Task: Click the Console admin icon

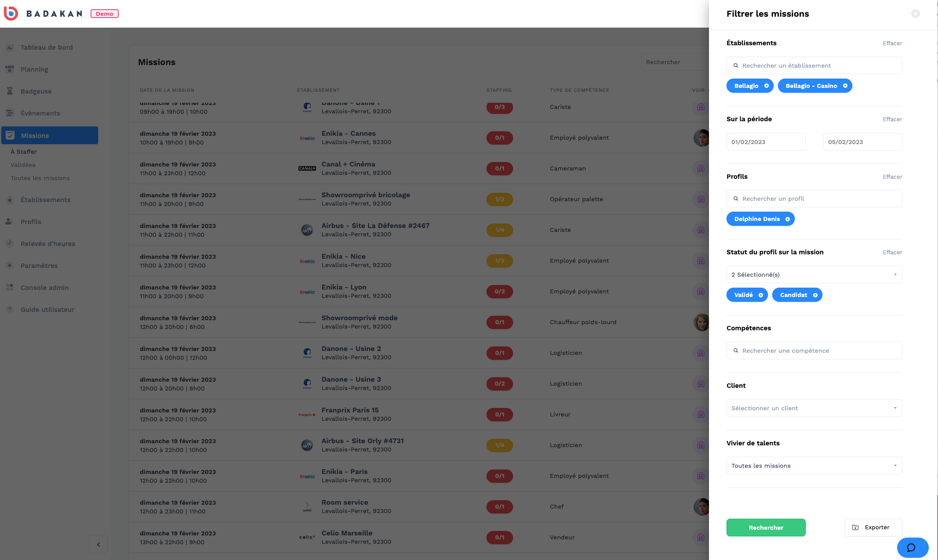Action: [x=10, y=287]
